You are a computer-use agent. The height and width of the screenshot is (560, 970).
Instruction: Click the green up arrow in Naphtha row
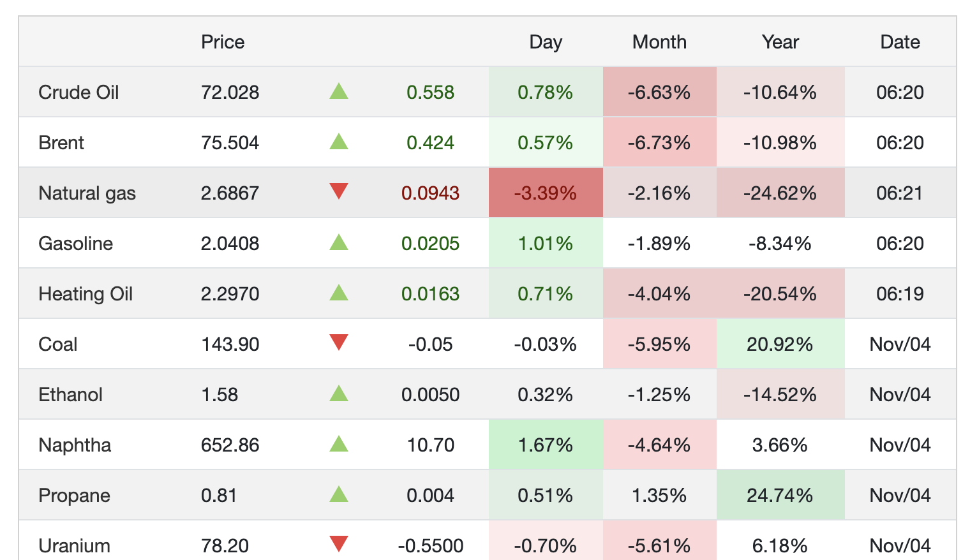pyautogui.click(x=339, y=444)
